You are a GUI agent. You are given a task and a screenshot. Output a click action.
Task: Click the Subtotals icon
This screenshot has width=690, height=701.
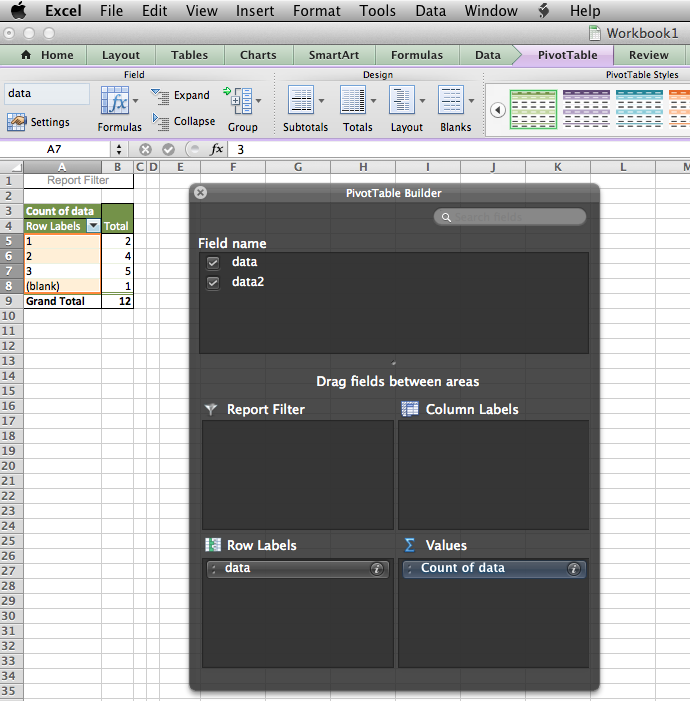tap(301, 100)
